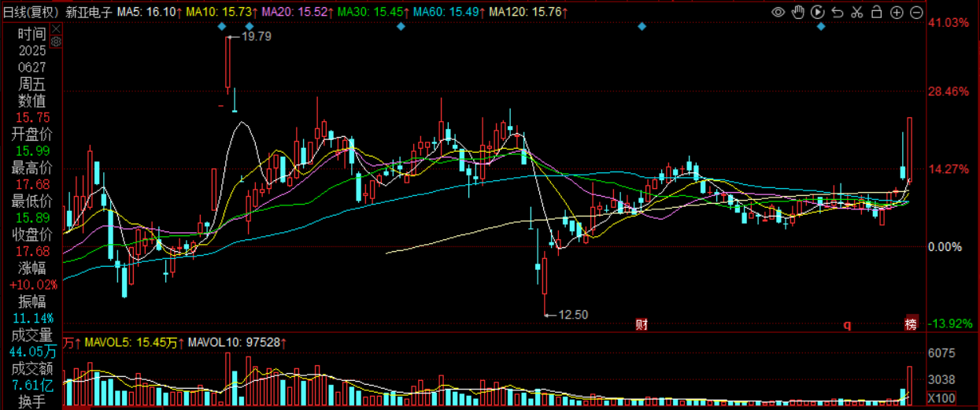
Task: Zoom out with the minus circle icon
Action: click(916, 12)
